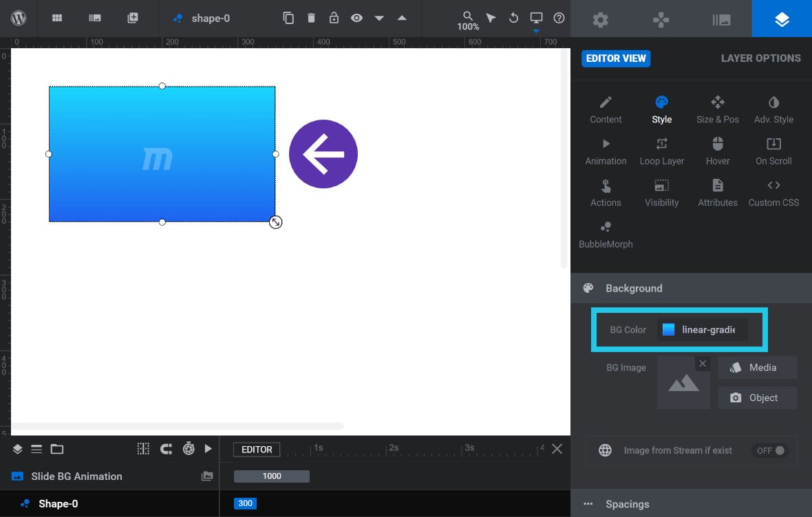Viewport: 812px width, 517px height.
Task: Collapse the Background panel header
Action: (692, 288)
